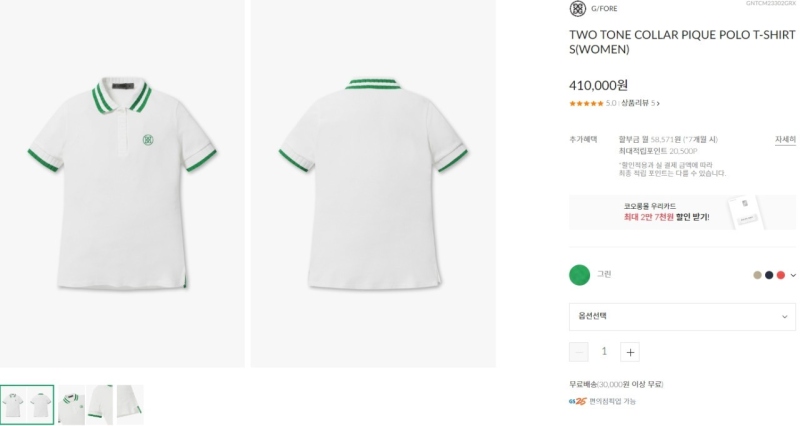Select the second collar close-up thumbnail

click(71, 404)
